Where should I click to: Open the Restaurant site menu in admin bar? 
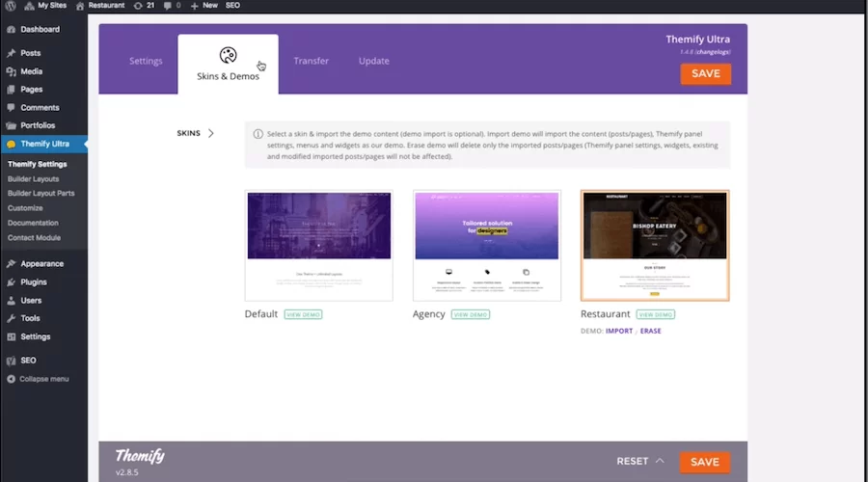point(100,6)
